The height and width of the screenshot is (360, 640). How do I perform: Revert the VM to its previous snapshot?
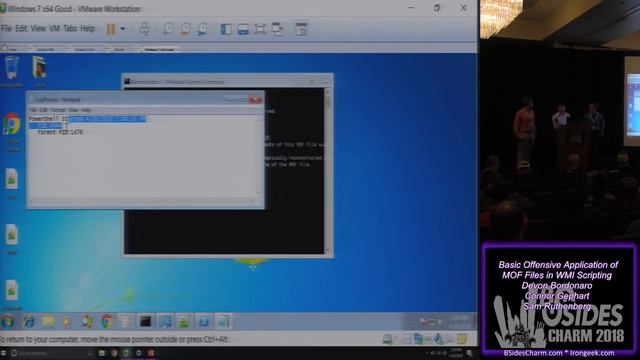click(185, 29)
